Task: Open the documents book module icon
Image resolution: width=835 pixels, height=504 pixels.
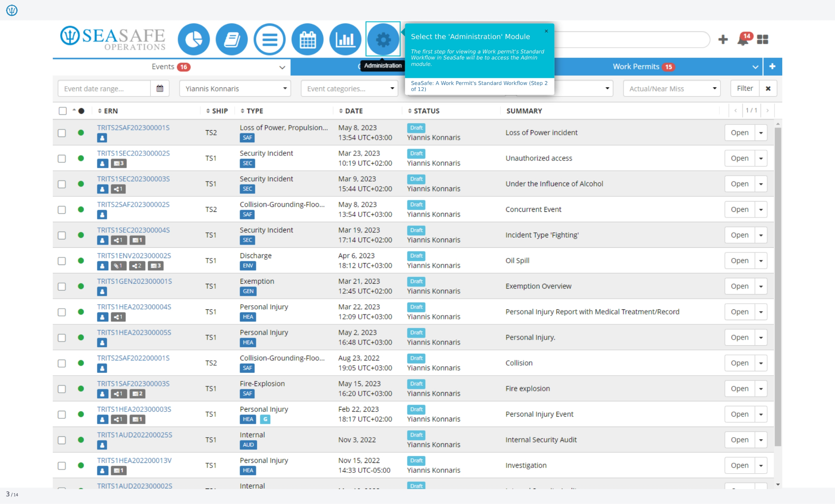Action: (232, 40)
